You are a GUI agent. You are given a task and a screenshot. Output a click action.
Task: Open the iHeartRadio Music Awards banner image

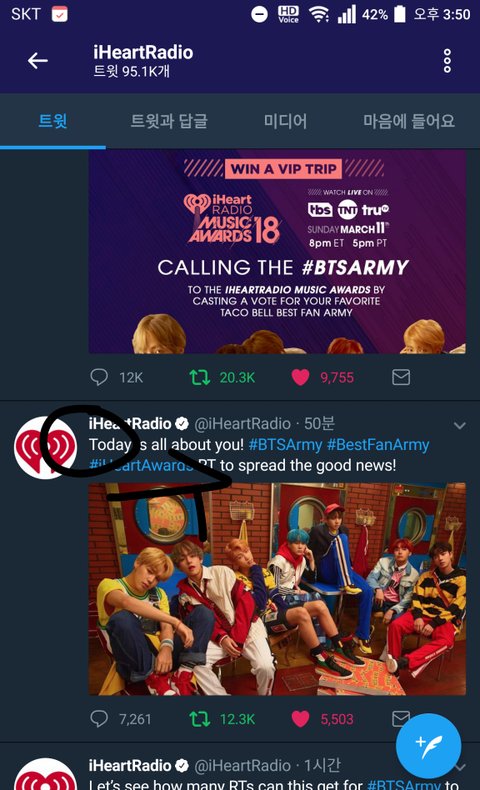(277, 253)
